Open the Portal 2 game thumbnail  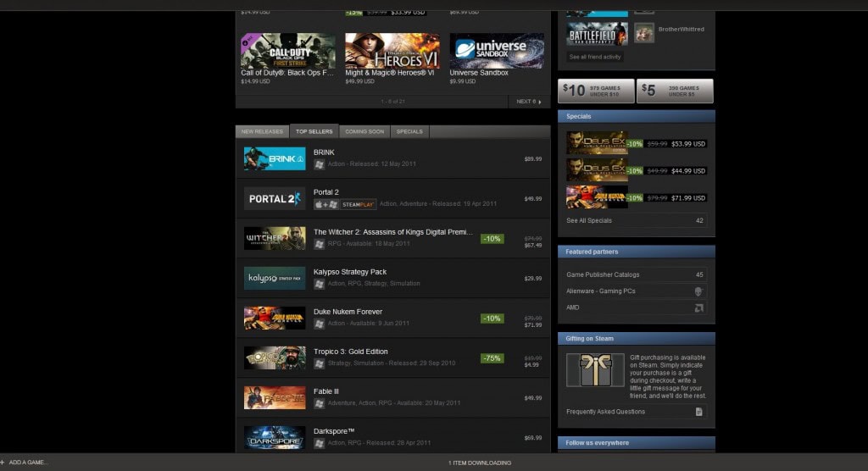[x=275, y=199]
